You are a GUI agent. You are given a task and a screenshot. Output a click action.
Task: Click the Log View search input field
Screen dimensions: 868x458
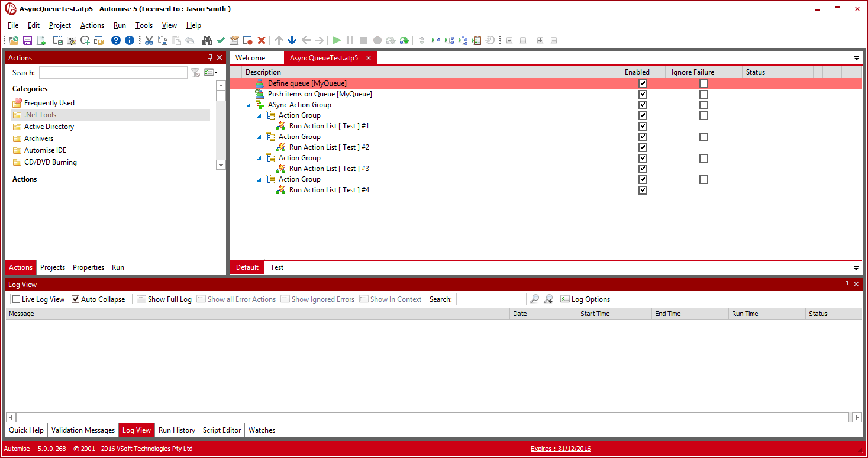[491, 299]
